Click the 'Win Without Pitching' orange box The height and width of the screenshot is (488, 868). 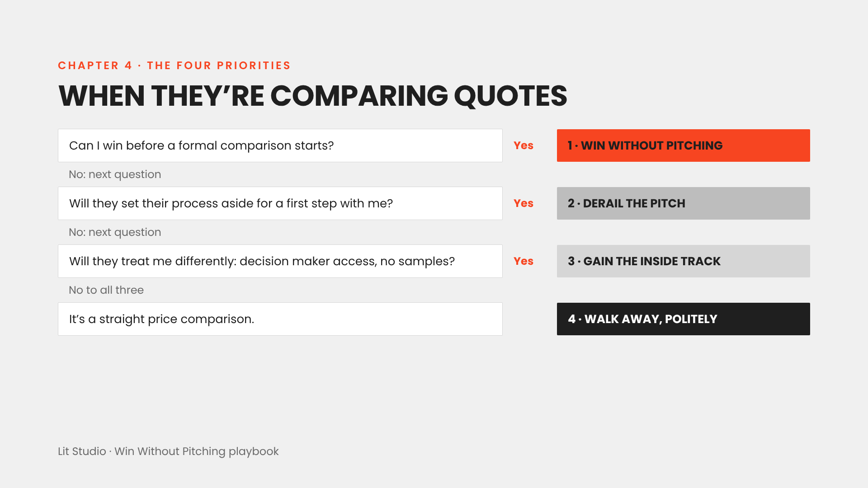coord(683,145)
